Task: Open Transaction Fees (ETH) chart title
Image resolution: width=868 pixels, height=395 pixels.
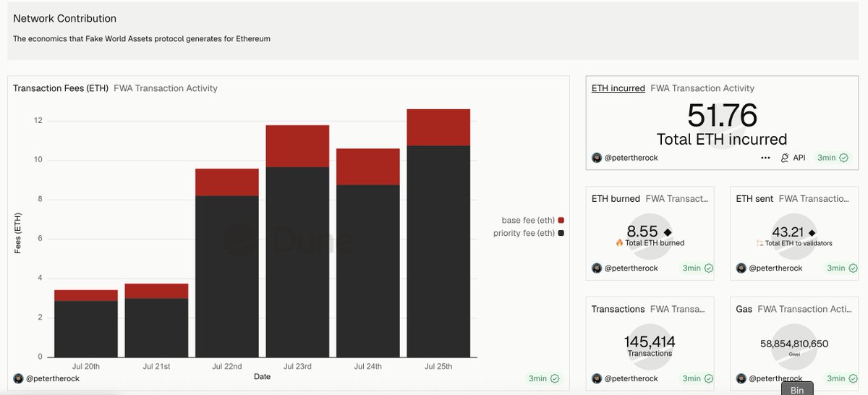Action: [61, 88]
